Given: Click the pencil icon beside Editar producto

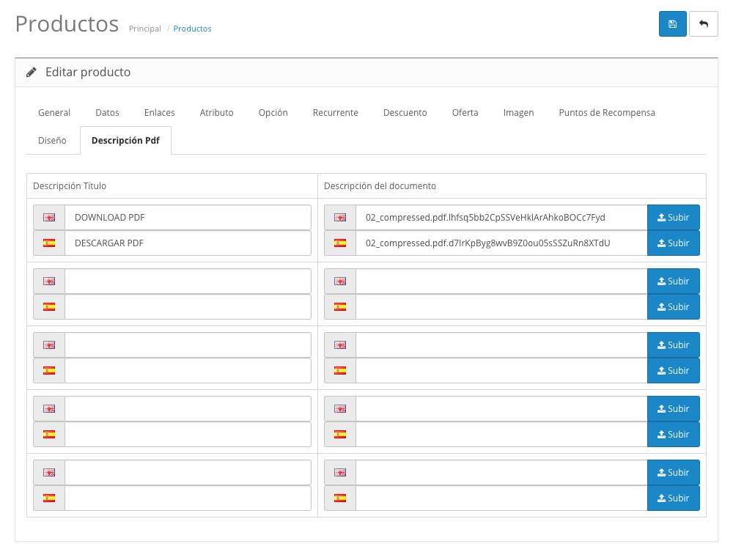Looking at the screenshot, I should (32, 73).
